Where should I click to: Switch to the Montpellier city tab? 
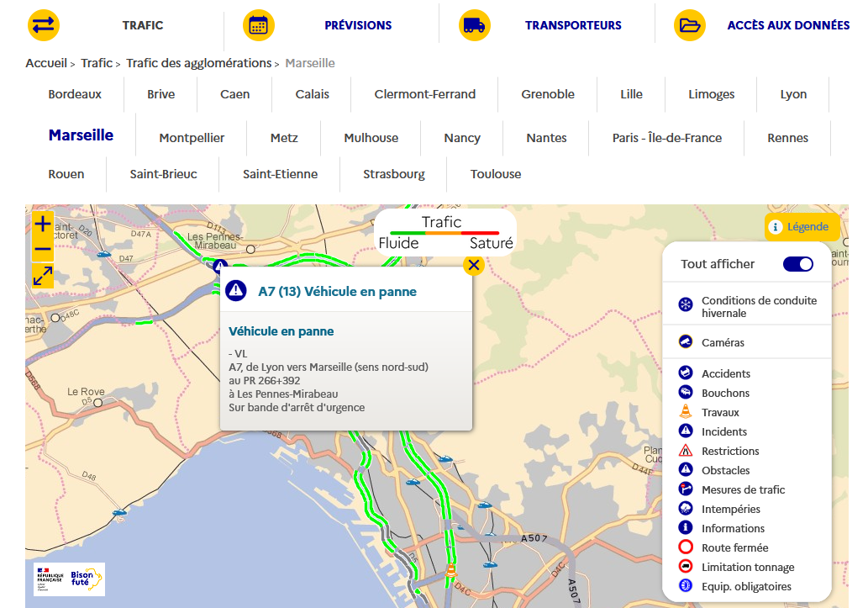click(x=192, y=138)
